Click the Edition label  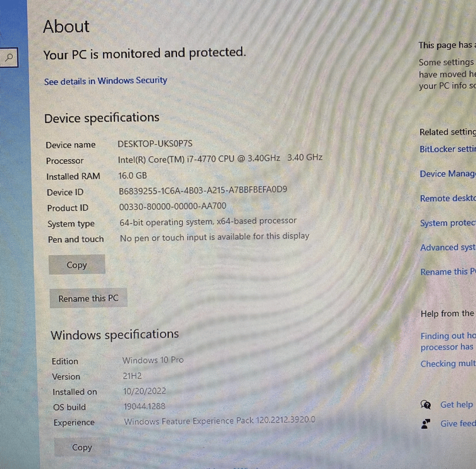[65, 362]
